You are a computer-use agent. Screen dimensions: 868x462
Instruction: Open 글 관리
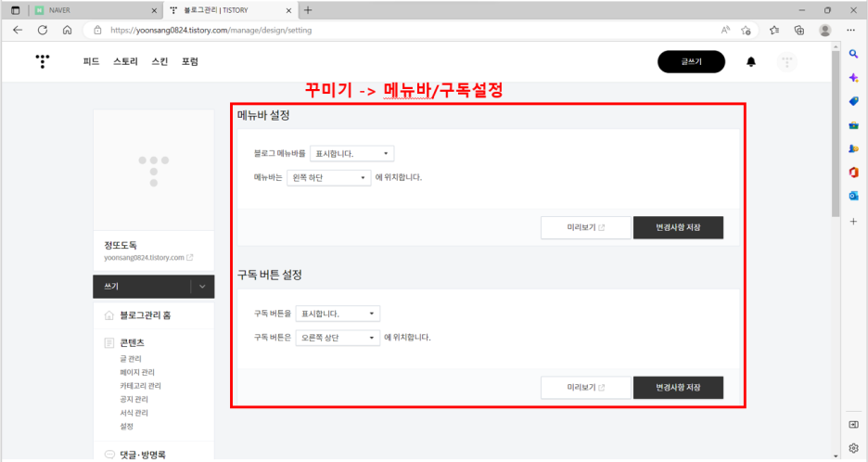[x=131, y=359]
